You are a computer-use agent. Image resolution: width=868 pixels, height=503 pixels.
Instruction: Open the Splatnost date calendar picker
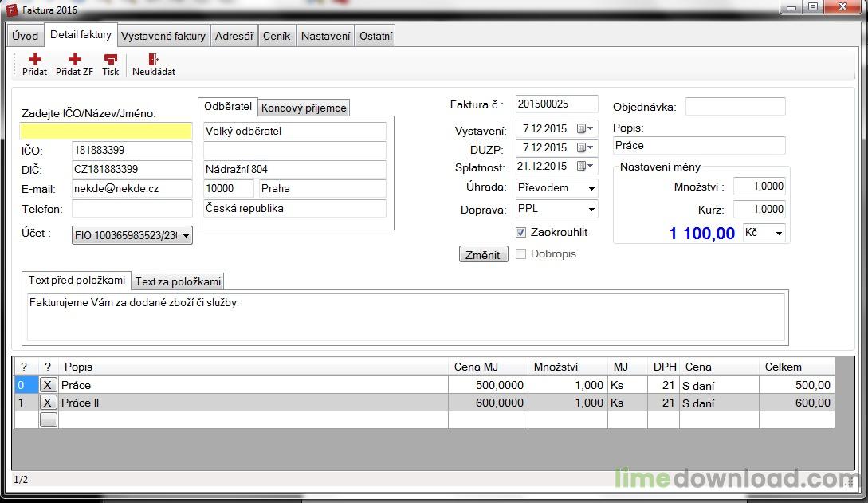585,167
